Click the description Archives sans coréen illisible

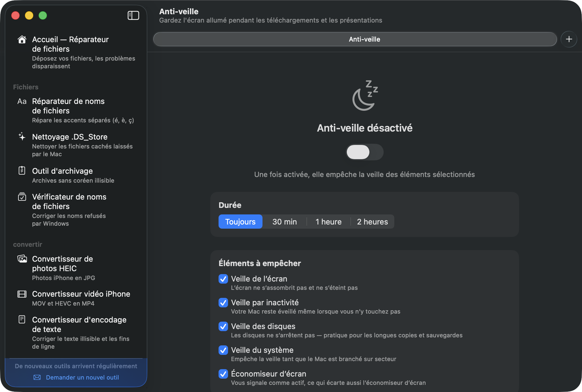click(x=73, y=181)
